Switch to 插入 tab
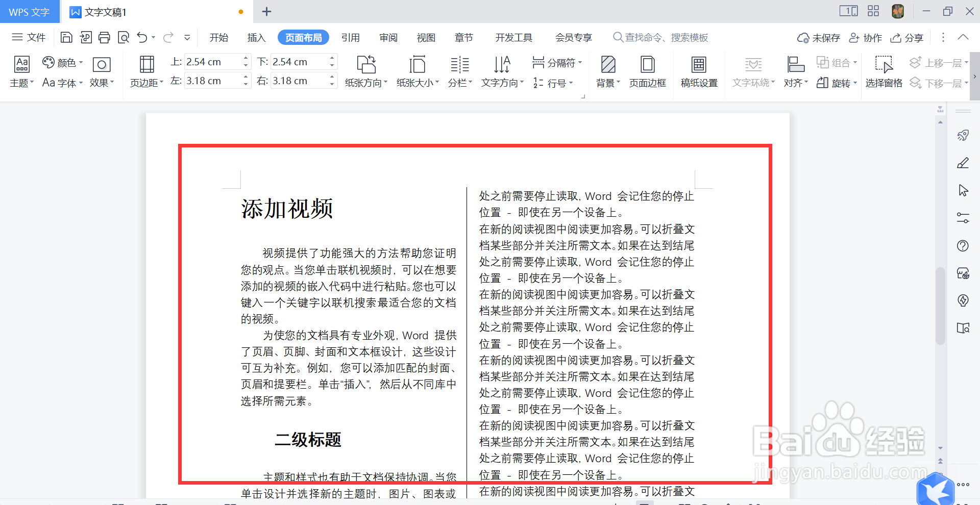The image size is (980, 505). pos(256,37)
